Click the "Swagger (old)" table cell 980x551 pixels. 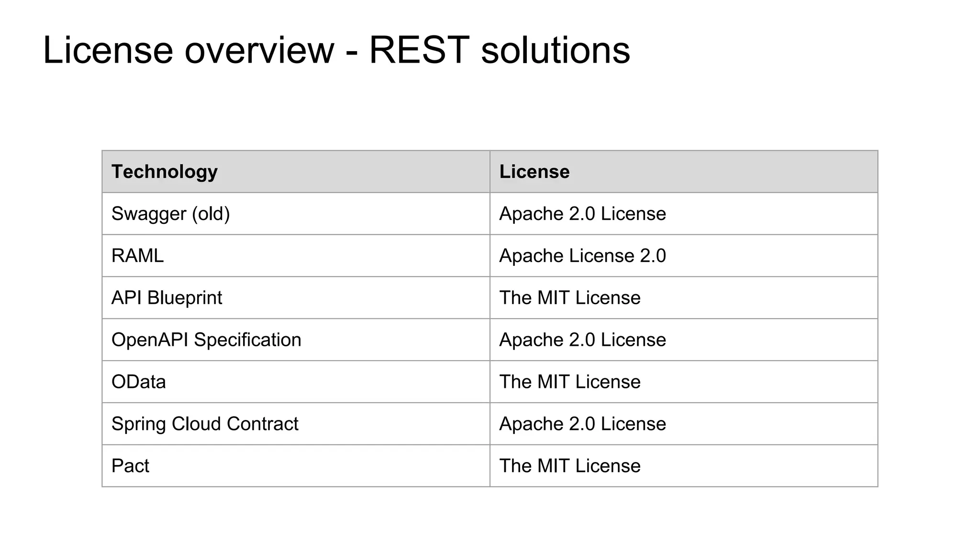pyautogui.click(x=170, y=214)
